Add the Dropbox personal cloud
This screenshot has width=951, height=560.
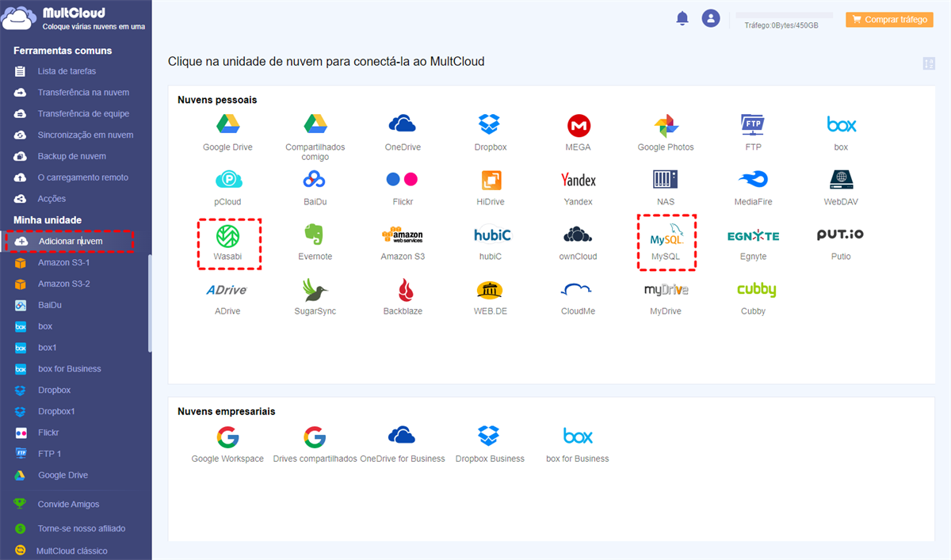[490, 124]
